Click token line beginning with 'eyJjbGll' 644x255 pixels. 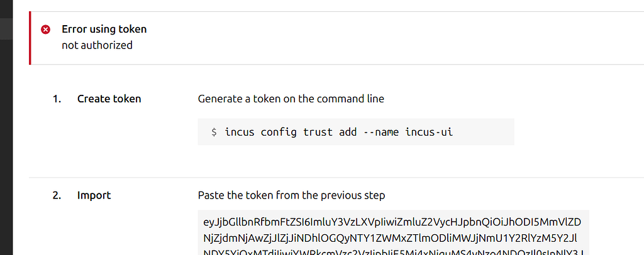pyautogui.click(x=392, y=222)
